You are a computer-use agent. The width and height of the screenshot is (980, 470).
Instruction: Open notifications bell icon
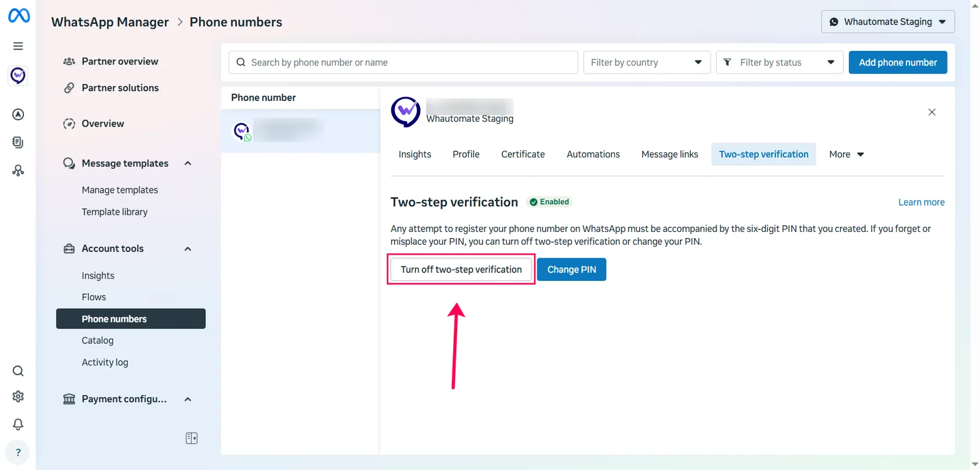[x=18, y=424]
